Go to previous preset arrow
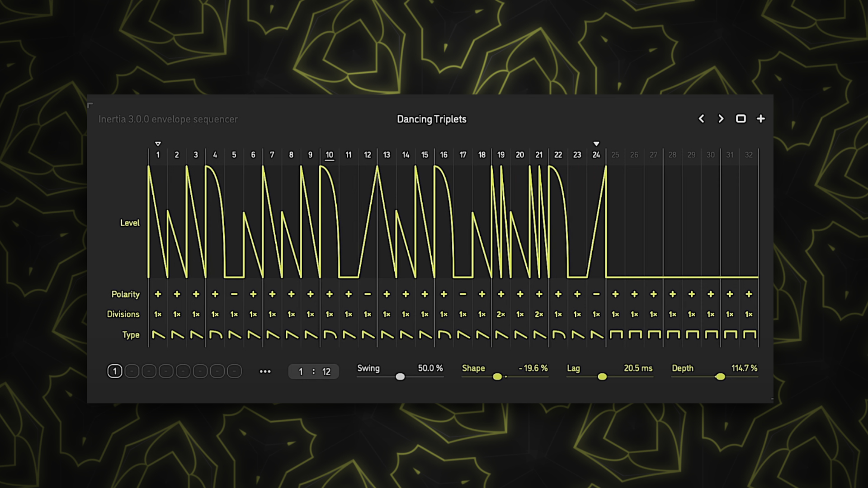Image resolution: width=868 pixels, height=488 pixels. (x=701, y=119)
